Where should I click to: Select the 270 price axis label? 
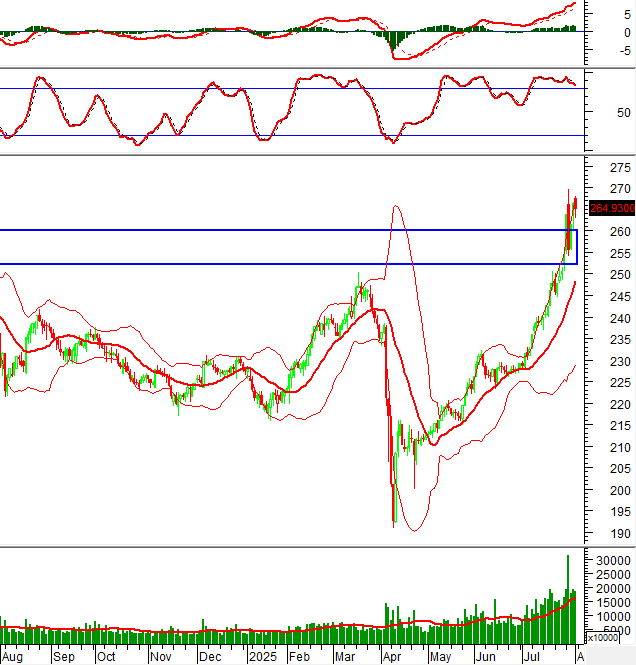pos(620,189)
